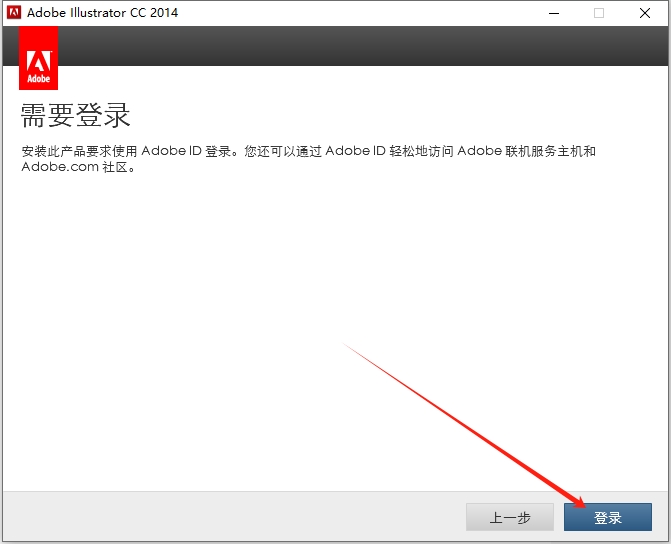
Task: Minimize the installer window
Action: [553, 13]
